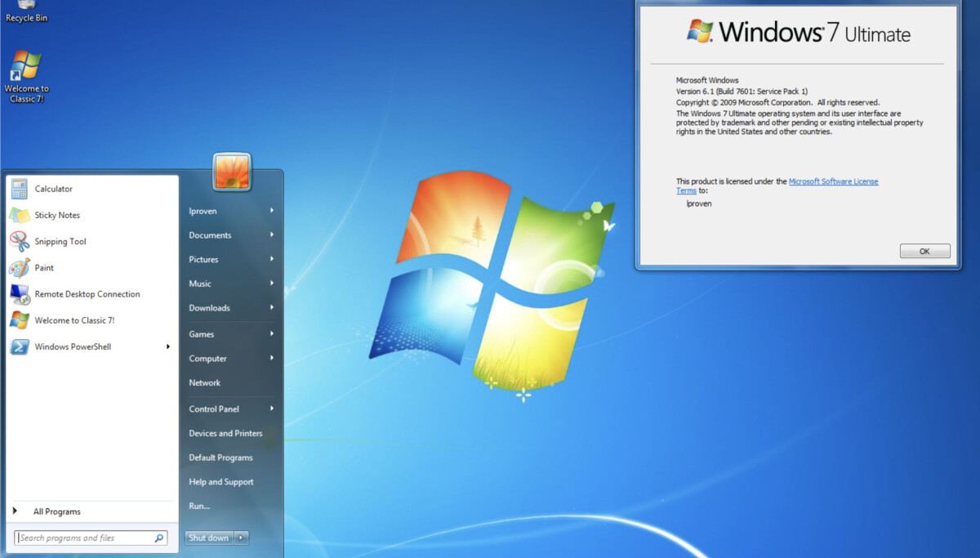
Task: Open Control Panel
Action: click(214, 408)
